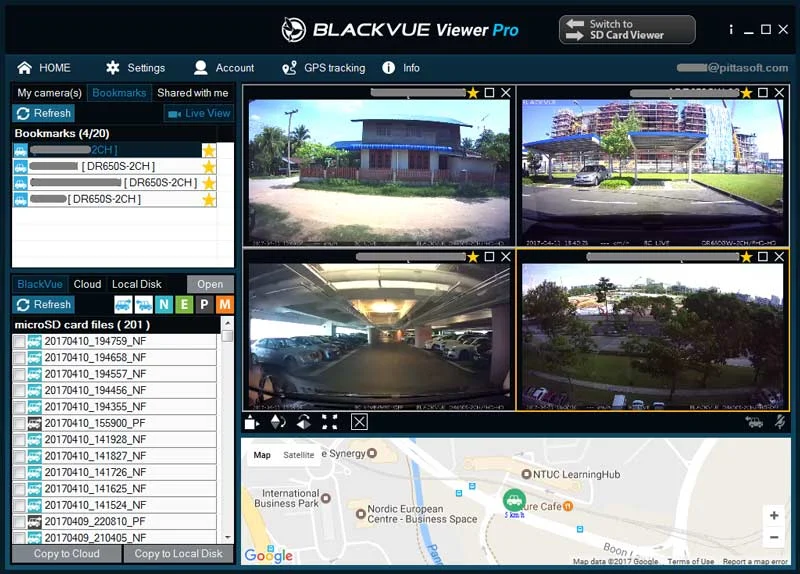Select file 20170410_141827_NF
The width and height of the screenshot is (800, 574).
pos(114,456)
